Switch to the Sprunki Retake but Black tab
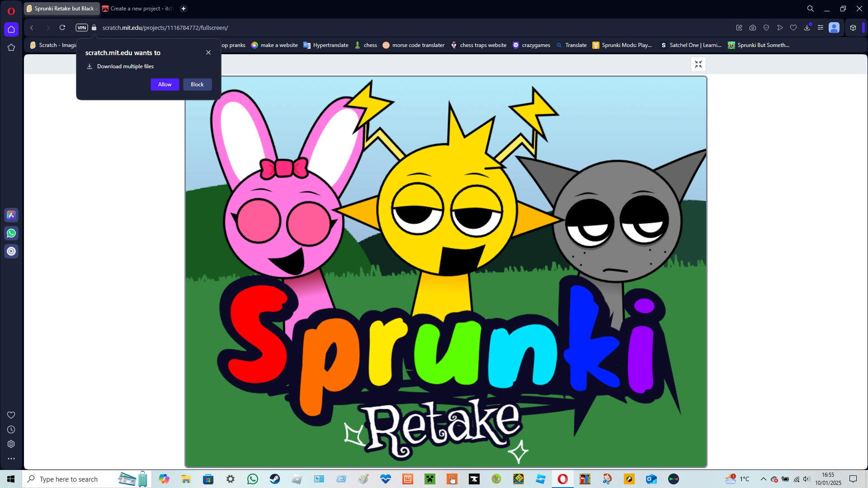Viewport: 868px width, 488px height. click(x=62, y=9)
